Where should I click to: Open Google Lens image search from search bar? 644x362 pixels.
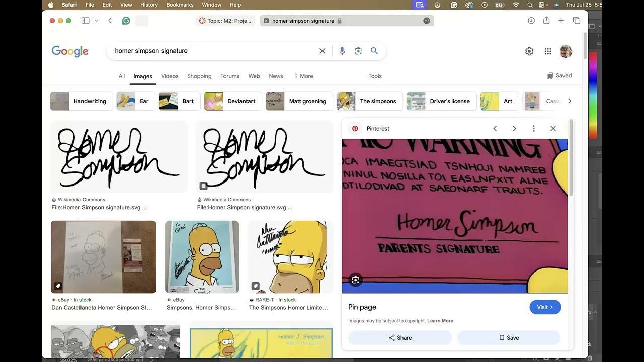tap(358, 51)
